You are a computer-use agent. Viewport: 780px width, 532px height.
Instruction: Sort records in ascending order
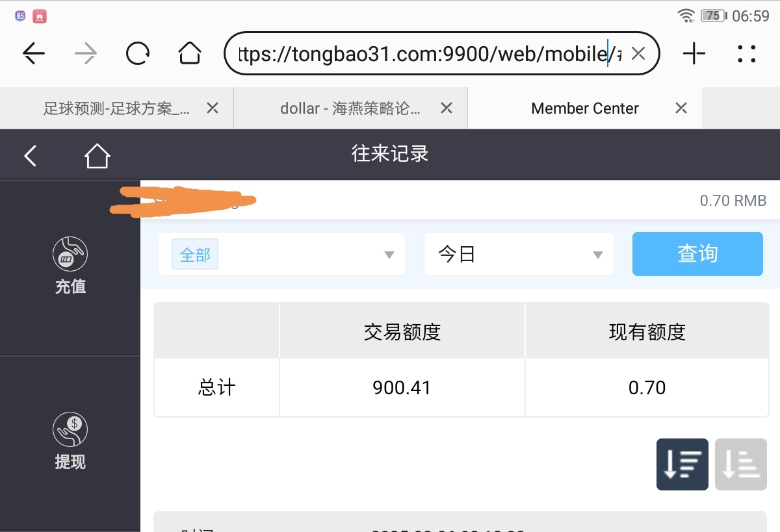tap(740, 464)
